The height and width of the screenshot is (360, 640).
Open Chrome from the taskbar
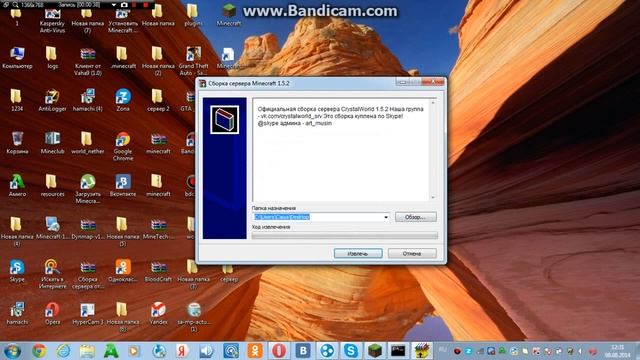tap(39, 351)
